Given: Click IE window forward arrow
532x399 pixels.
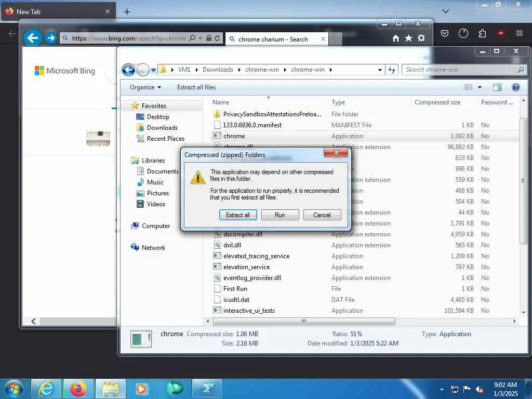Looking at the screenshot, I should (51, 38).
